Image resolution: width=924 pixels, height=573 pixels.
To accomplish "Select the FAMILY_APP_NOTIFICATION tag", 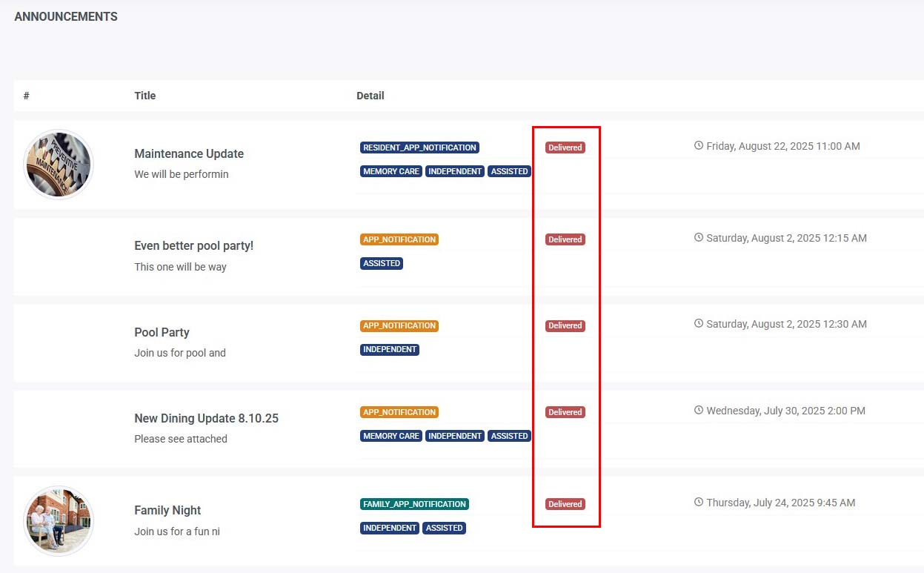I will [x=414, y=504].
